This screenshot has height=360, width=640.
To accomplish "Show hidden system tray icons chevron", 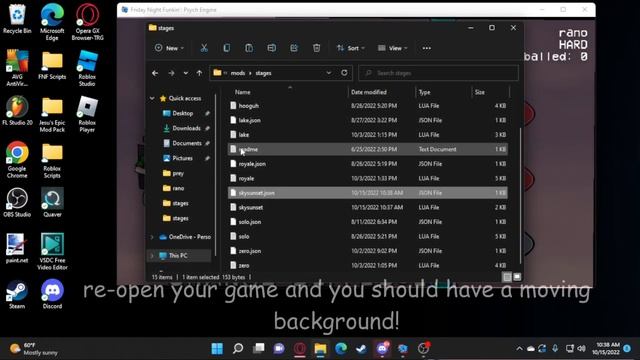I will click(x=519, y=349).
